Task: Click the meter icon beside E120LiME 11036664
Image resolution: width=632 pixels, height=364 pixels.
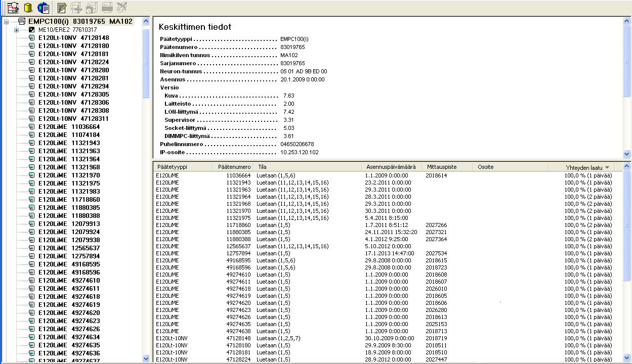Action: click(x=31, y=127)
